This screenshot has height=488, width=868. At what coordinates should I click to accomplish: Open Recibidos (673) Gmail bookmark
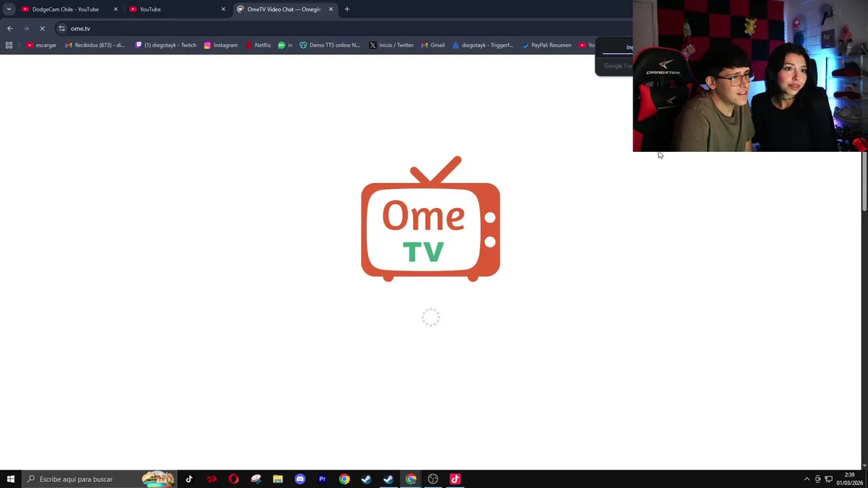click(x=95, y=45)
